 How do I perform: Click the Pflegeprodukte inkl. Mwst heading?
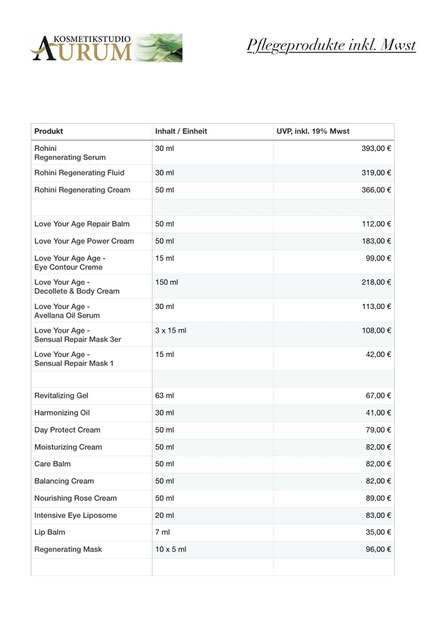pos(331,45)
